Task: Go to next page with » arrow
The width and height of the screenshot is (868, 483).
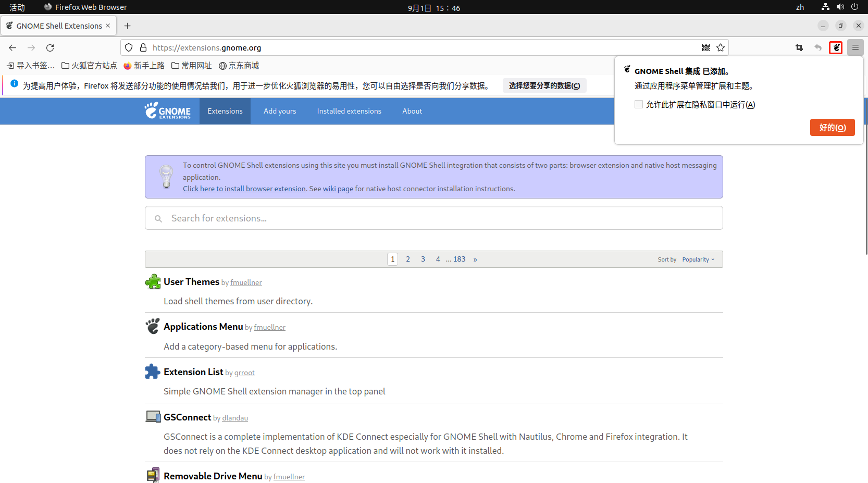Action: click(x=475, y=259)
